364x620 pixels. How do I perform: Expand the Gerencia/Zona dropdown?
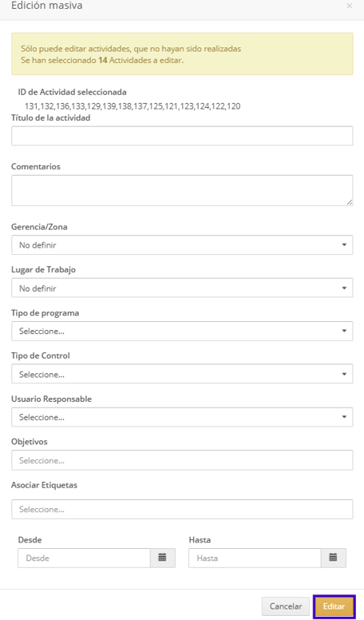(182, 245)
